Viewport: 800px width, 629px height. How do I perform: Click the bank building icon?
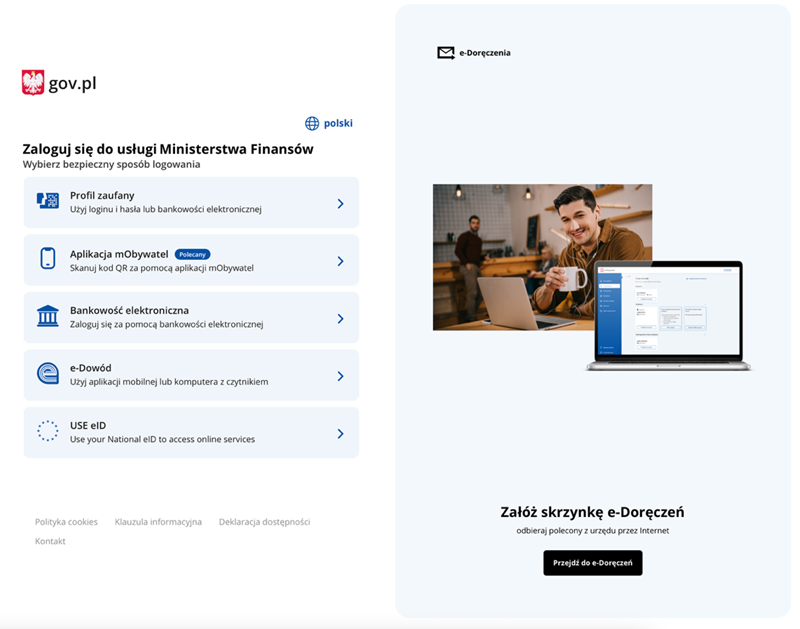tap(47, 317)
